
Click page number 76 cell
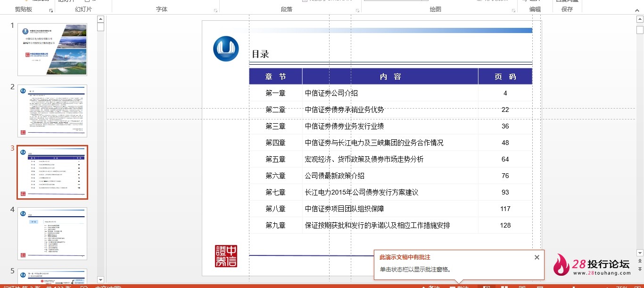pos(505,176)
